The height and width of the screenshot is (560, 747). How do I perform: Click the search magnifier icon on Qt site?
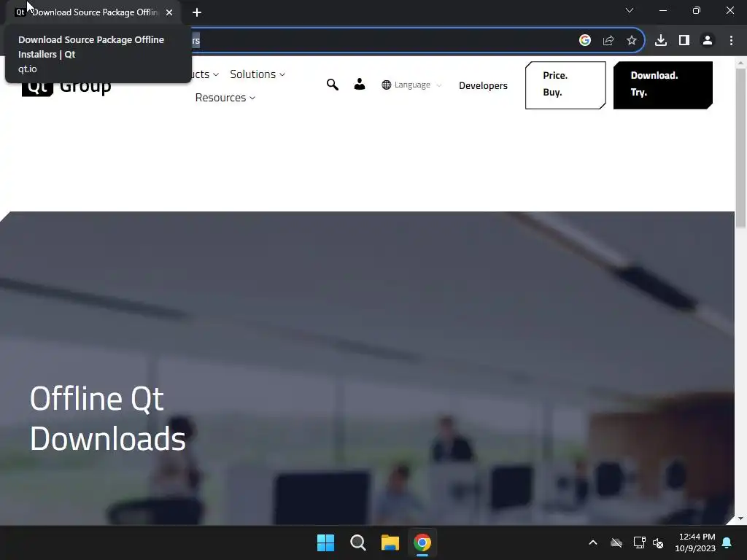[x=333, y=85]
